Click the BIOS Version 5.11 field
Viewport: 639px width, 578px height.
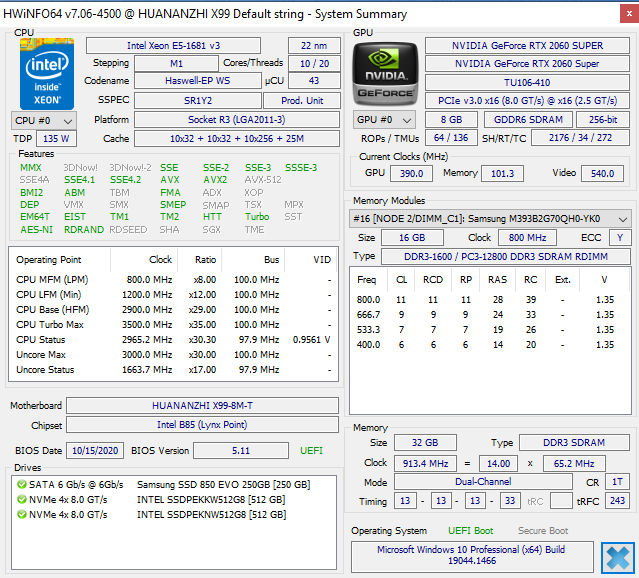tap(241, 451)
